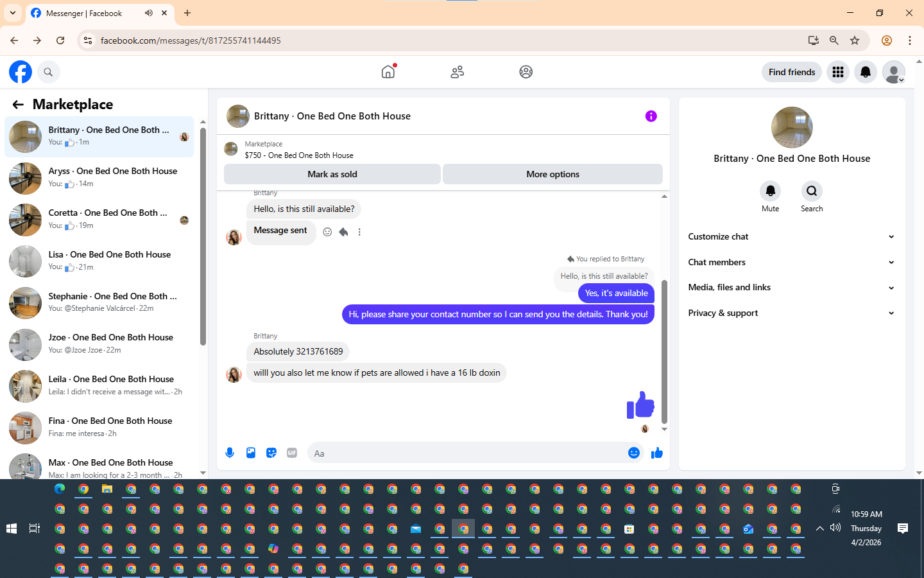The height and width of the screenshot is (578, 924).
Task: Click the page's main vertical scrollbar
Action: pos(920,267)
